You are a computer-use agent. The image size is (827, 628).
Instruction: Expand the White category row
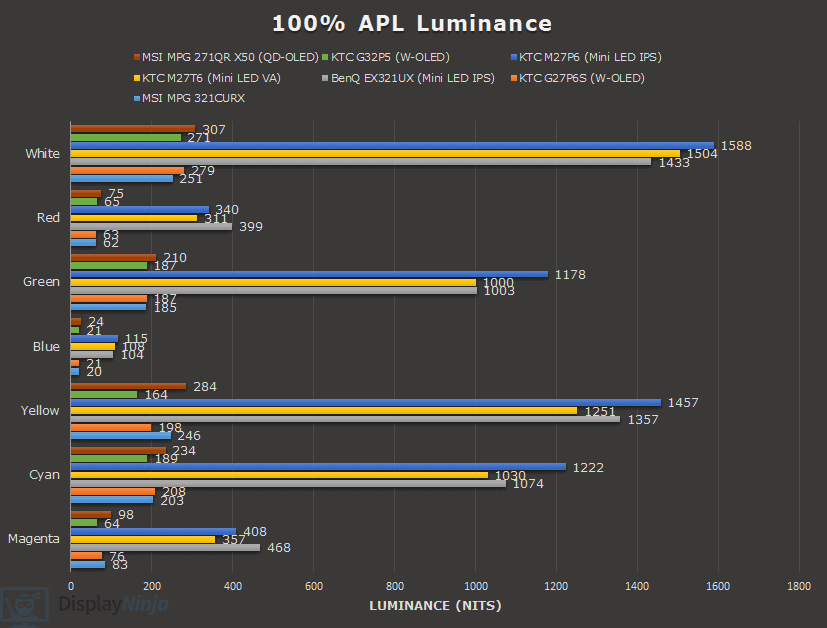click(42, 153)
